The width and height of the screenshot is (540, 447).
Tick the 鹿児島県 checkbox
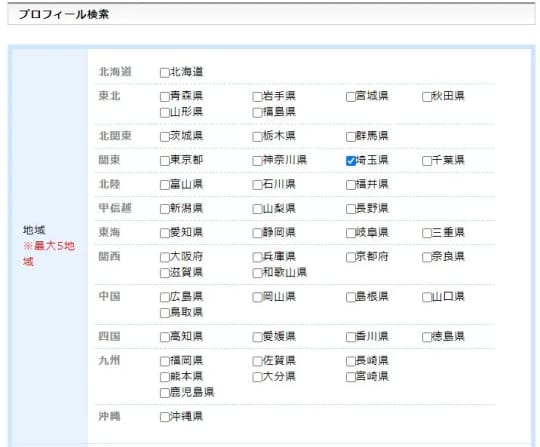click(x=165, y=393)
